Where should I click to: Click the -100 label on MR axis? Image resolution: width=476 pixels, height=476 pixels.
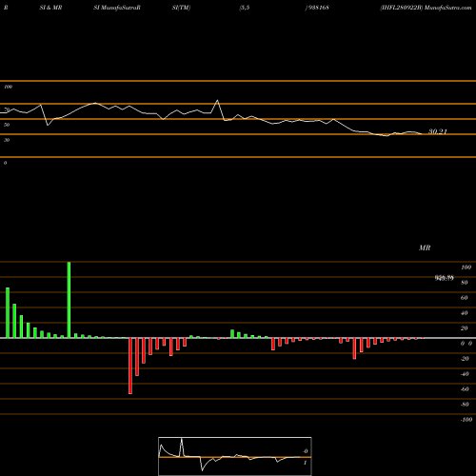pyautogui.click(x=466, y=420)
